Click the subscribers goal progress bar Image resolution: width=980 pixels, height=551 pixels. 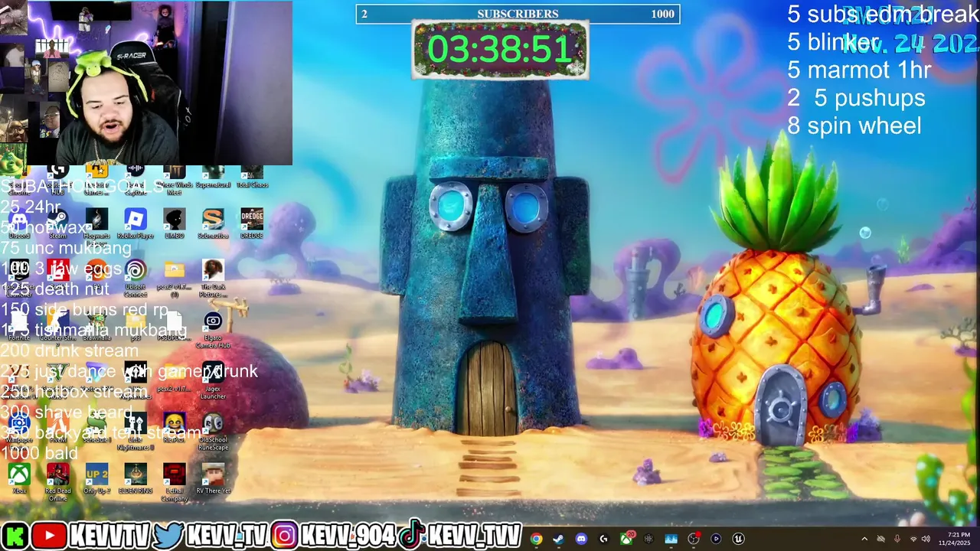coord(518,14)
